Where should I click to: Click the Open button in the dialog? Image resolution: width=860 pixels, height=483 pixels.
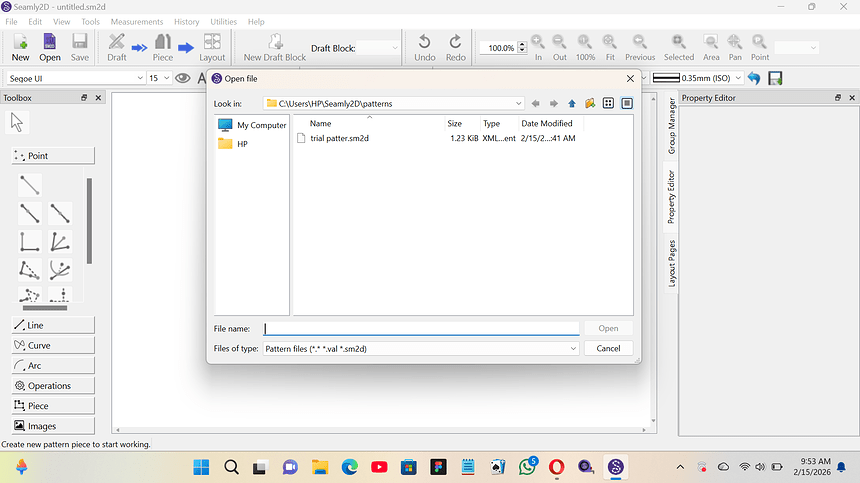point(608,328)
